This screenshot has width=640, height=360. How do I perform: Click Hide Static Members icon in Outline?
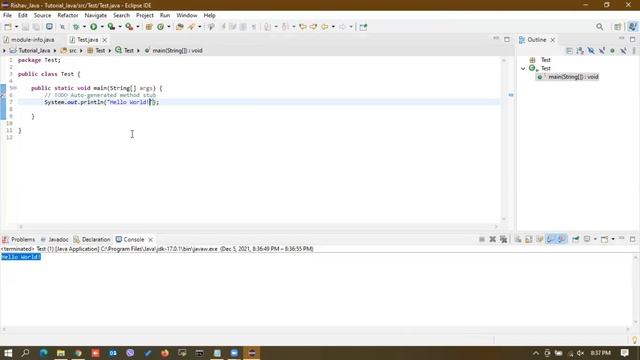tap(602, 51)
